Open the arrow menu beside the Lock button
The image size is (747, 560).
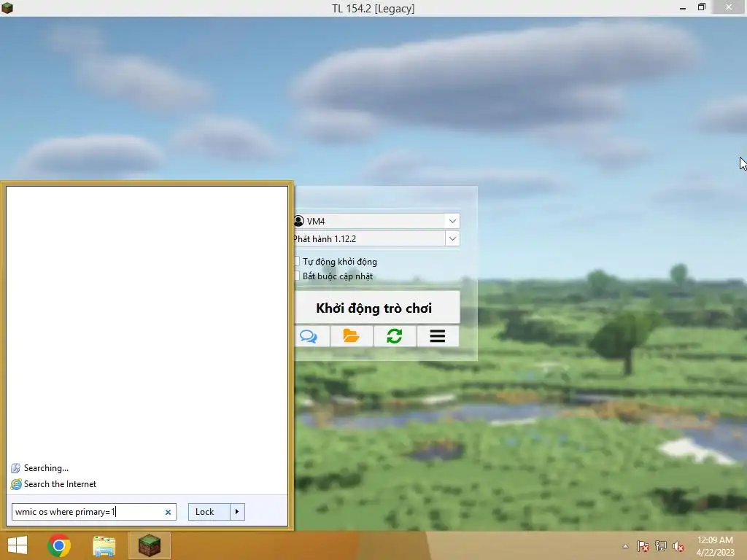point(237,512)
